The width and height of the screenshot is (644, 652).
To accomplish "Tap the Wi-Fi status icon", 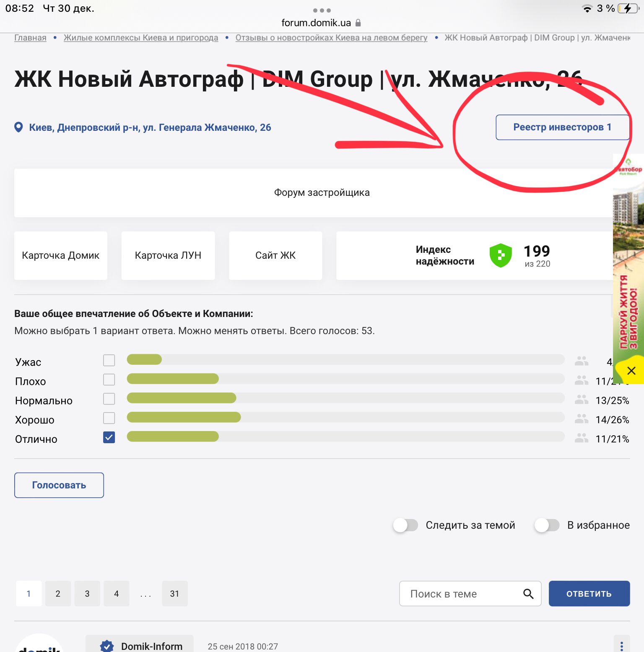I will (587, 8).
